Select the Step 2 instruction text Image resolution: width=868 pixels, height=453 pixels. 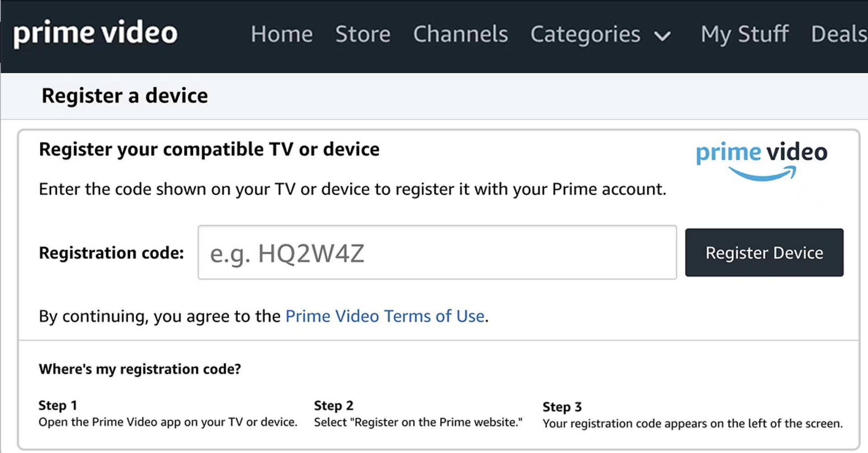(x=418, y=422)
